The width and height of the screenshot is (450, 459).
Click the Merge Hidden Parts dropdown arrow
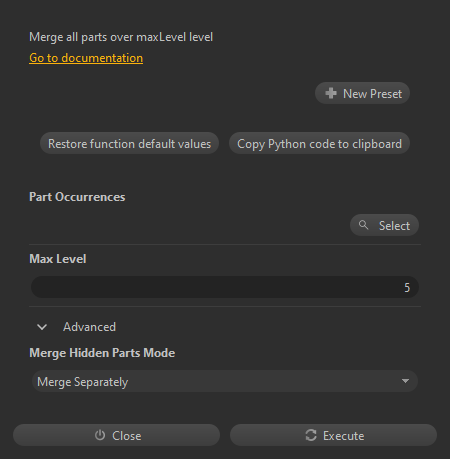coord(405,381)
